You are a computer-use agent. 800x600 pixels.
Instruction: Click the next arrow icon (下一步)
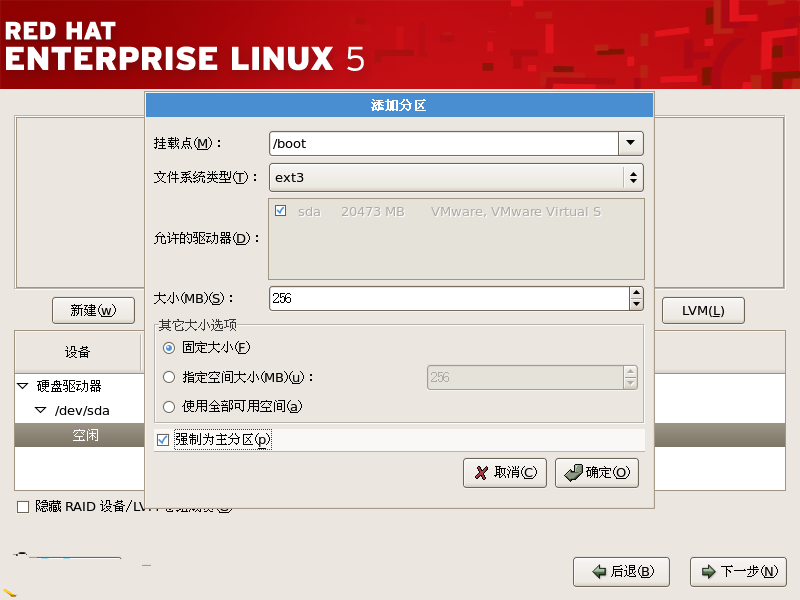[708, 572]
